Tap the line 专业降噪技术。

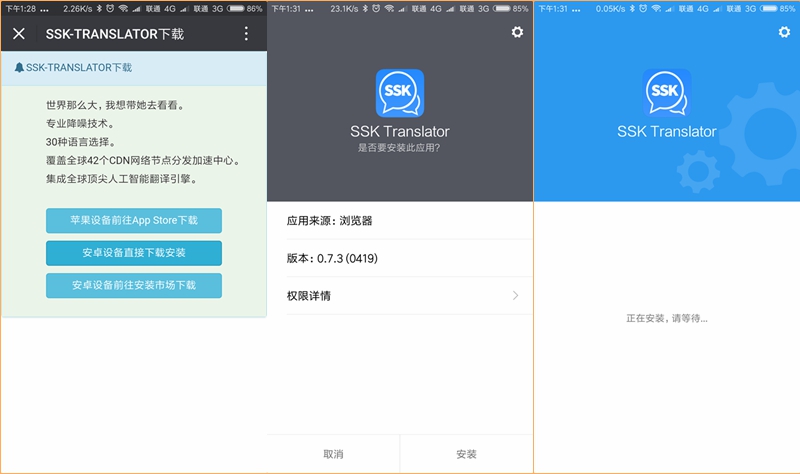(81, 123)
